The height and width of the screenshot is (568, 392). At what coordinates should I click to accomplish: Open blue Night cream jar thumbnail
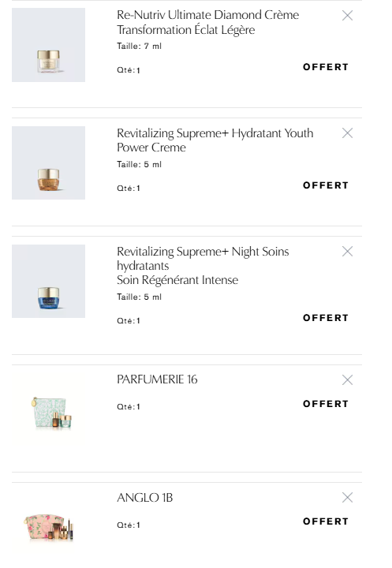click(x=49, y=281)
